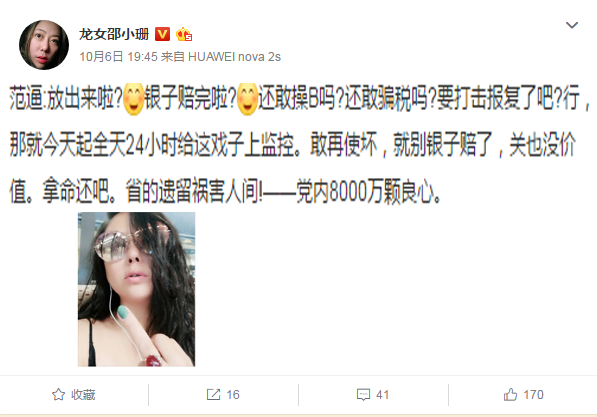Click the repost count 16
This screenshot has height=417, width=597.
tap(233, 395)
